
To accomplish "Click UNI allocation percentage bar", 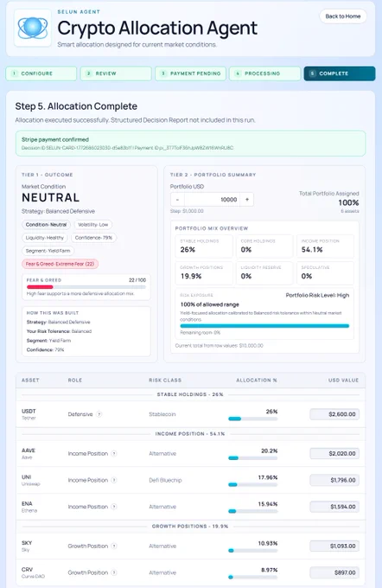I will (253, 485).
